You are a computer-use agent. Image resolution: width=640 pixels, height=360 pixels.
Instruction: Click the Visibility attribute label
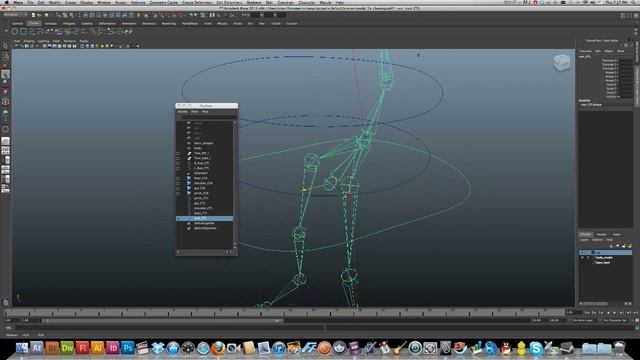tap(612, 96)
